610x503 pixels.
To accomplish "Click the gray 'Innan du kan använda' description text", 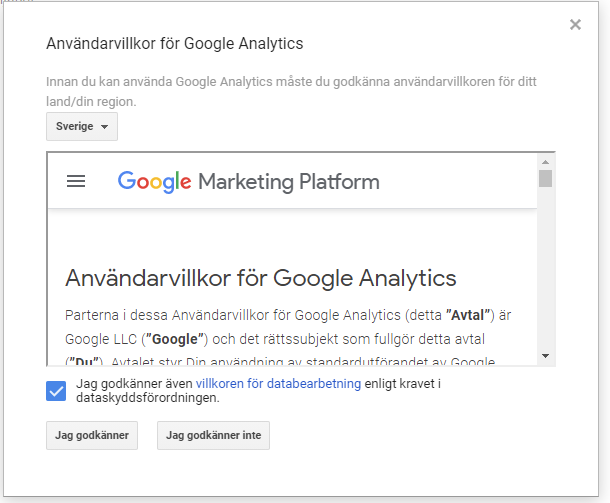I will (x=291, y=91).
